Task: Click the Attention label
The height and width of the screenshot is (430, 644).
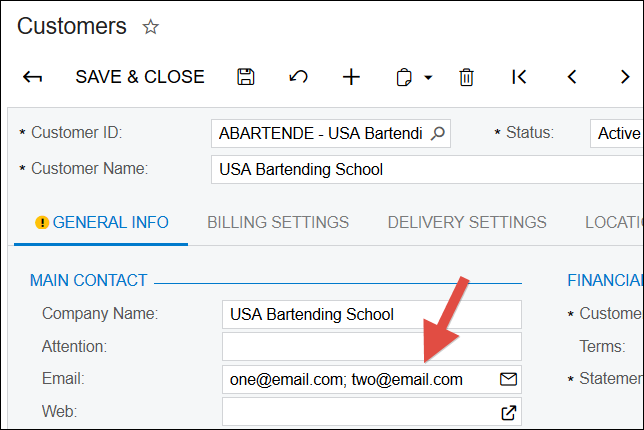Action: coord(74,347)
